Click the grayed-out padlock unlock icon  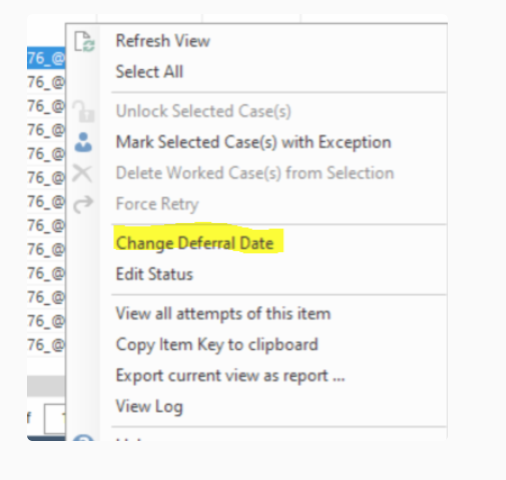coord(83,111)
